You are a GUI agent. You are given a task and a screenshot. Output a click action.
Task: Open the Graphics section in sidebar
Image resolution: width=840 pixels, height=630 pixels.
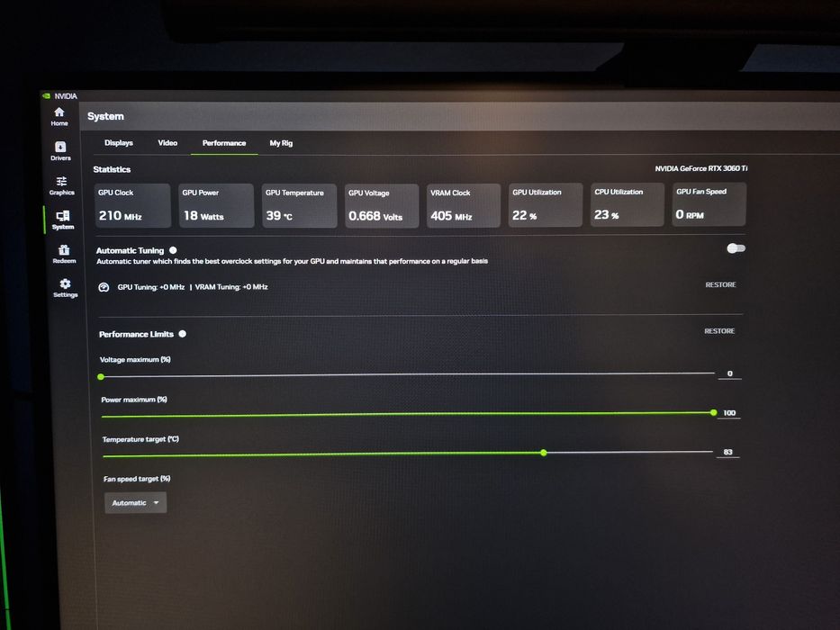[61, 185]
